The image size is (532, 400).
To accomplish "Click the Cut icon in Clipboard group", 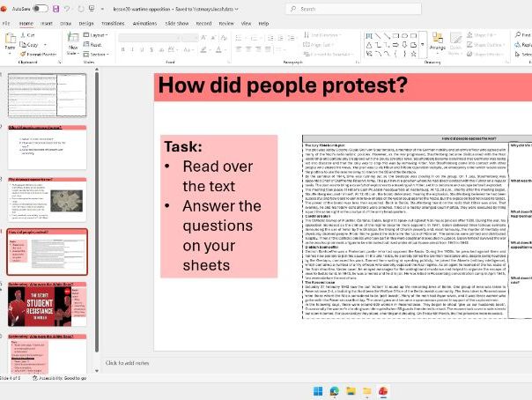I will [23, 35].
